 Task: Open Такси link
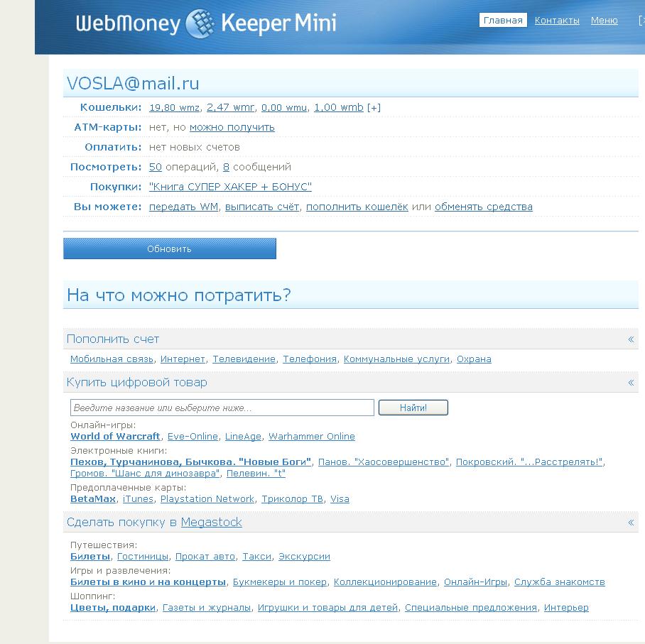click(256, 557)
